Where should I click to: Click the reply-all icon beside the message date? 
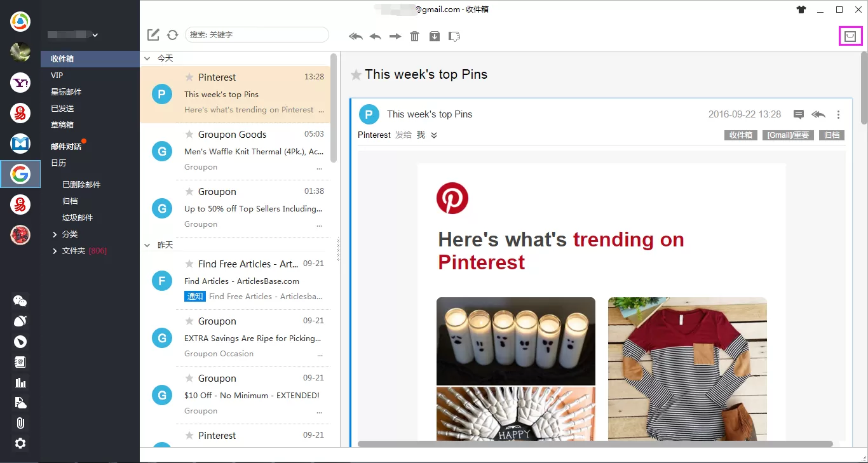818,114
